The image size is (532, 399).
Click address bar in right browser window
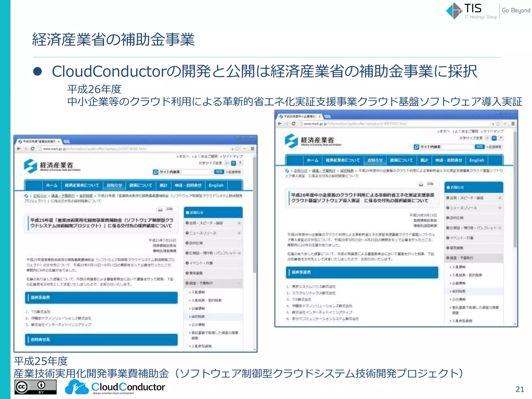(399, 124)
